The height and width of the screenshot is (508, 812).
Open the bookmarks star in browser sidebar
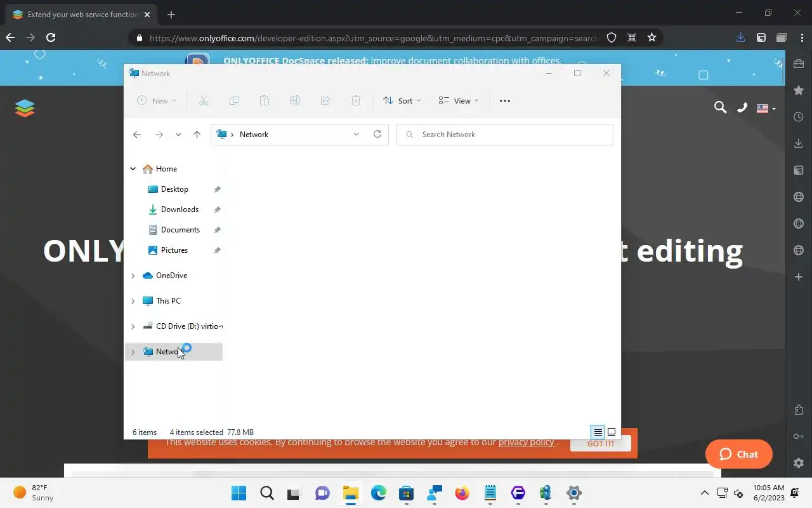[x=799, y=90]
